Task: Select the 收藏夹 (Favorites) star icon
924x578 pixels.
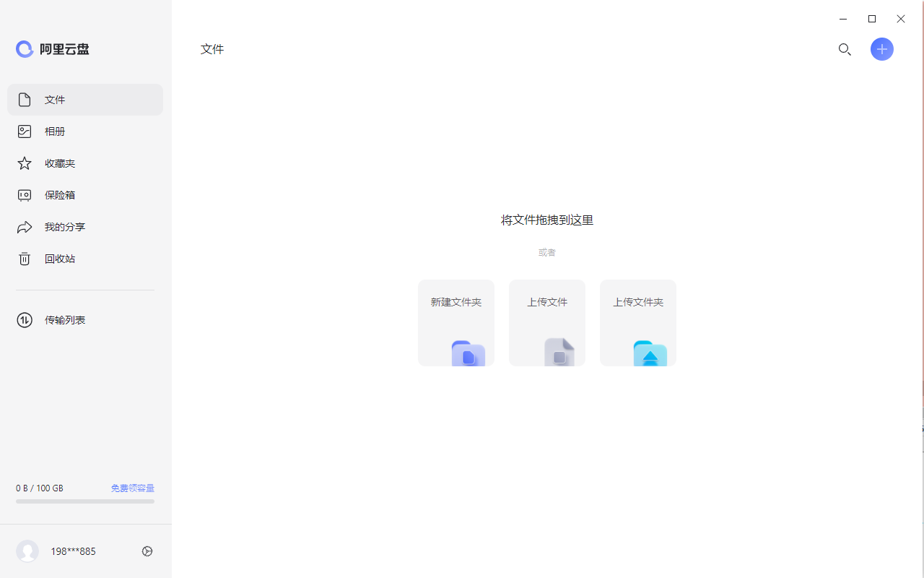Action: pos(24,163)
